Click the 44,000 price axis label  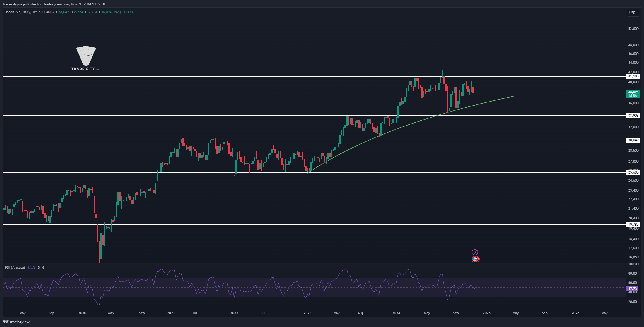coord(633,63)
